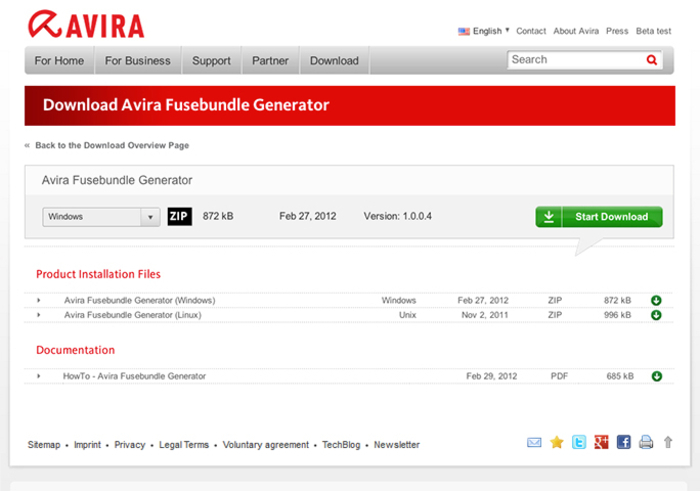Screen dimensions: 700x491
Task: Open the Windows platform dropdown
Action: 101,217
